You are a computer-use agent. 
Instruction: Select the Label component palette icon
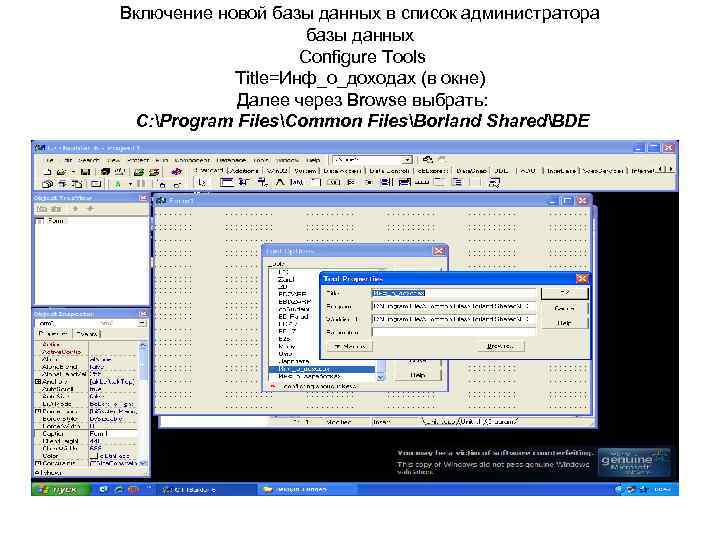pyautogui.click(x=280, y=182)
